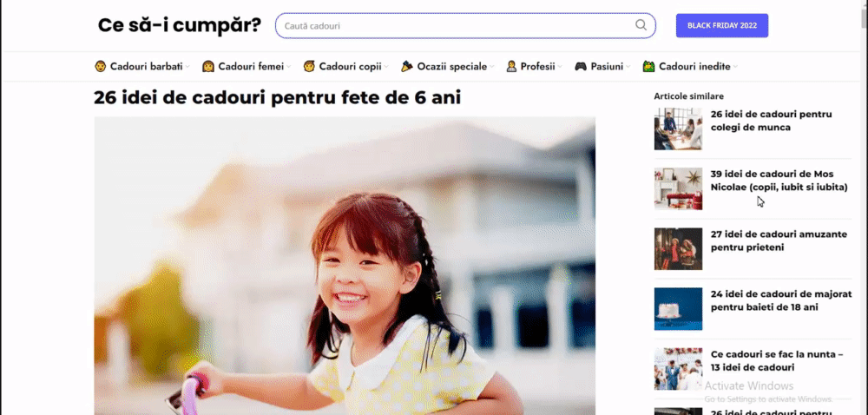Click the child emoji icon beside Cadouri copii
Image resolution: width=868 pixels, height=415 pixels.
(x=309, y=66)
